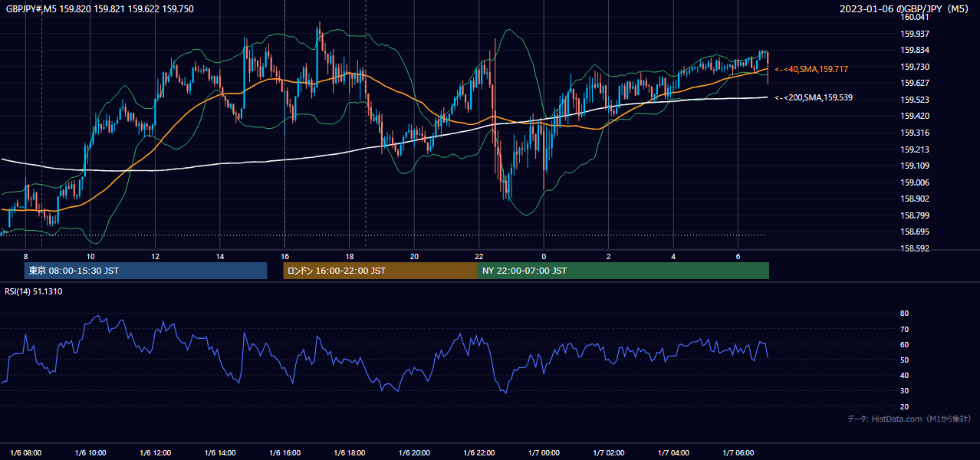Click the 1/7 06:00 time axis label

tap(738, 452)
